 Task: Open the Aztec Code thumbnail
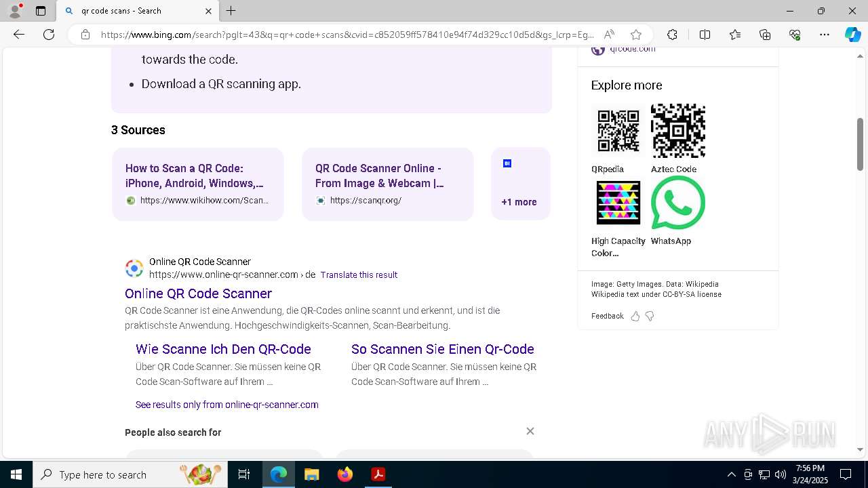pyautogui.click(x=678, y=130)
